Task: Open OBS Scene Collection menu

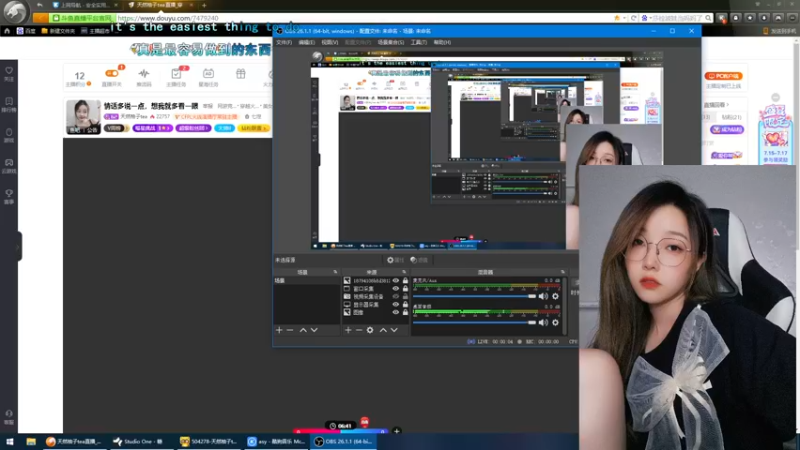Action: tap(391, 42)
